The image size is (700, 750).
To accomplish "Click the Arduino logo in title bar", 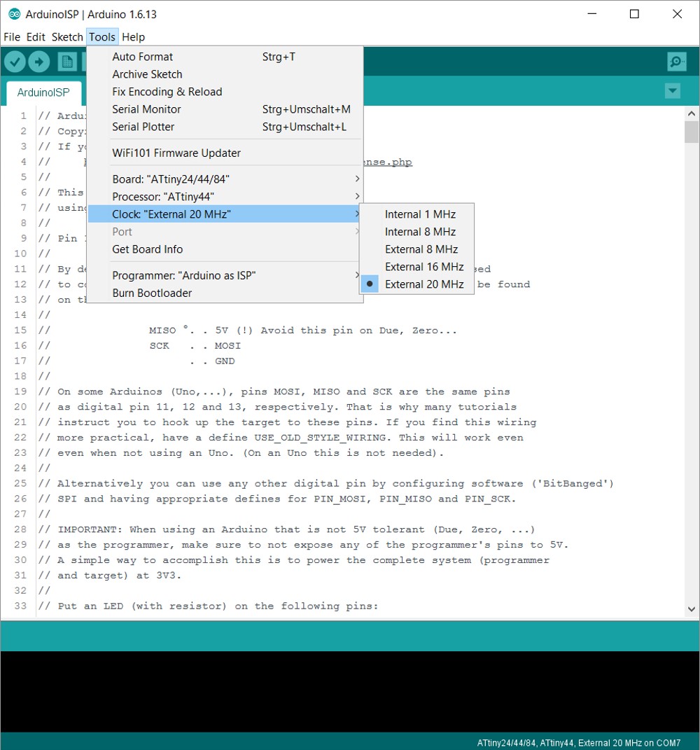I will tap(14, 14).
